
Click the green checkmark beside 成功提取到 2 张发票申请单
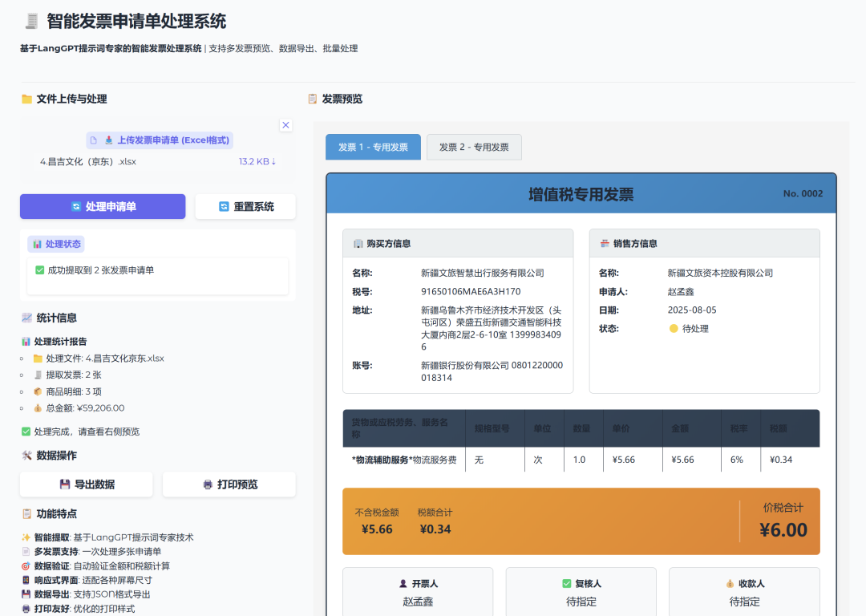pyautogui.click(x=40, y=270)
